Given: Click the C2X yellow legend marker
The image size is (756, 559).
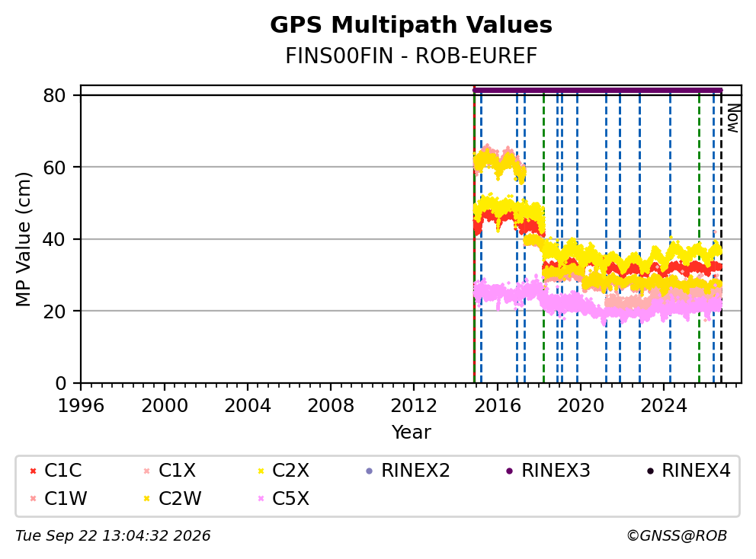Looking at the screenshot, I should 261,471.
